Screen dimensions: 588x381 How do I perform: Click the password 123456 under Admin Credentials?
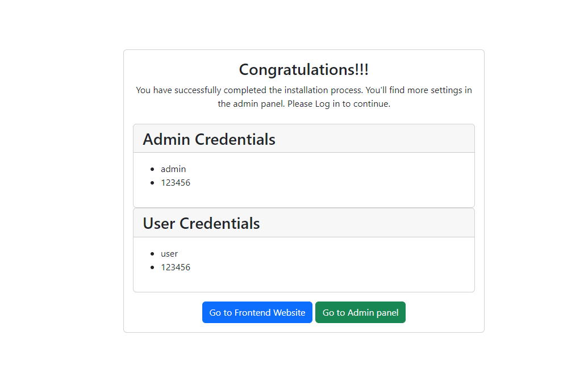click(176, 182)
